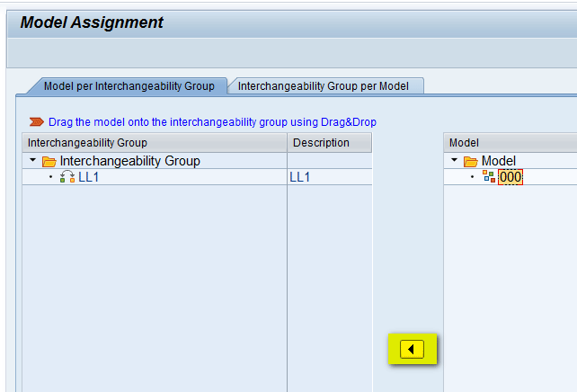Click the Model folder icon

[470, 161]
